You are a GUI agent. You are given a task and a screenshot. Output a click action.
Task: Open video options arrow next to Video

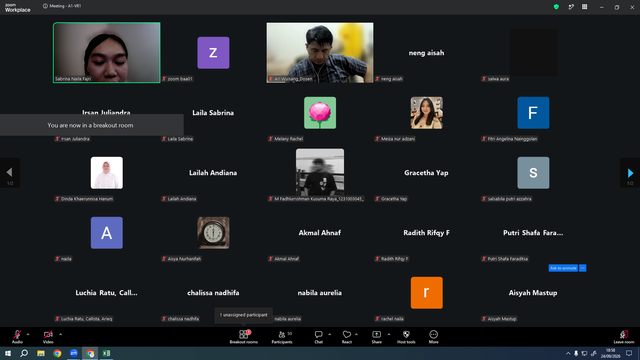60,334
